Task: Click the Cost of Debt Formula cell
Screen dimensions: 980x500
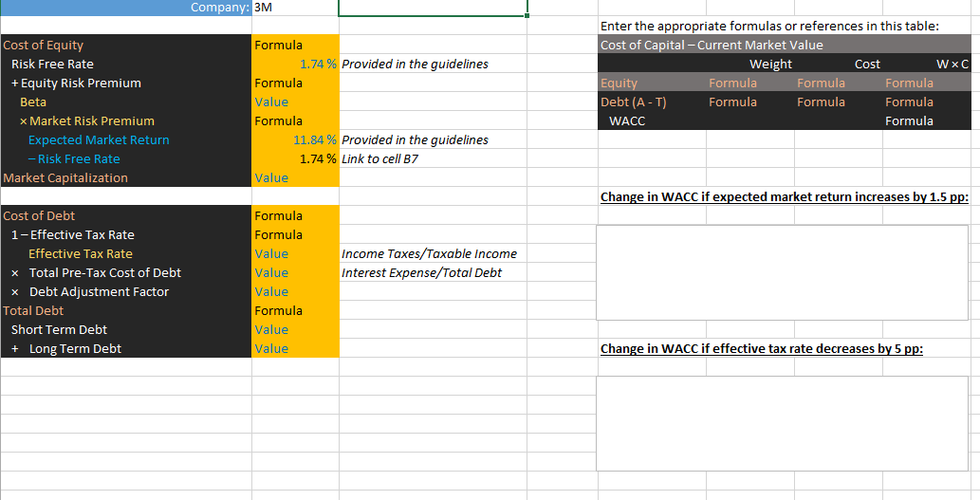Action: [x=295, y=215]
